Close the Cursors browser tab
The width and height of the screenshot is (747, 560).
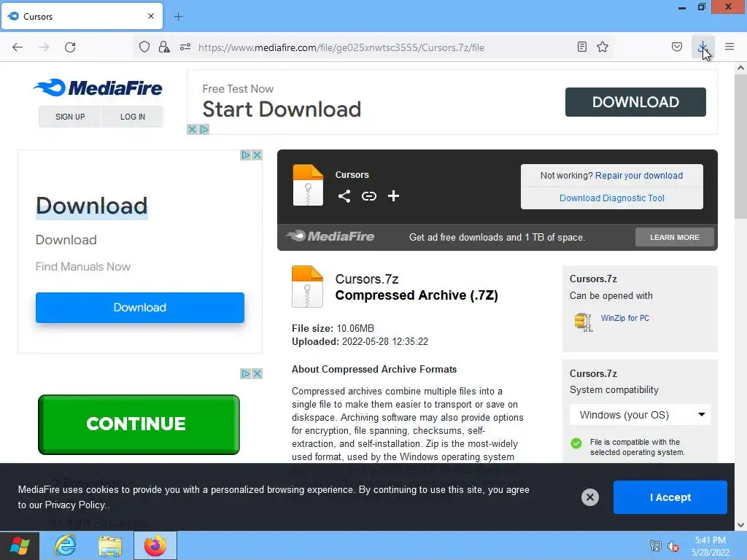click(151, 16)
